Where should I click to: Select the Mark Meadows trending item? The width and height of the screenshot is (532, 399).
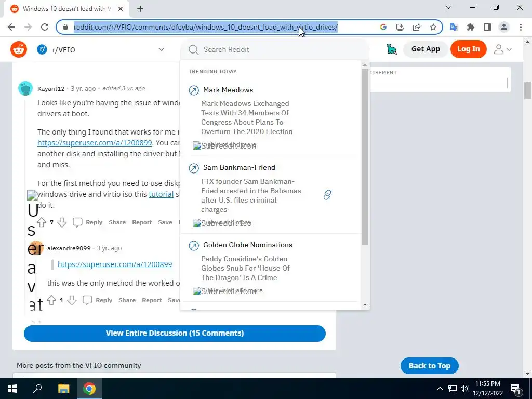(270, 117)
